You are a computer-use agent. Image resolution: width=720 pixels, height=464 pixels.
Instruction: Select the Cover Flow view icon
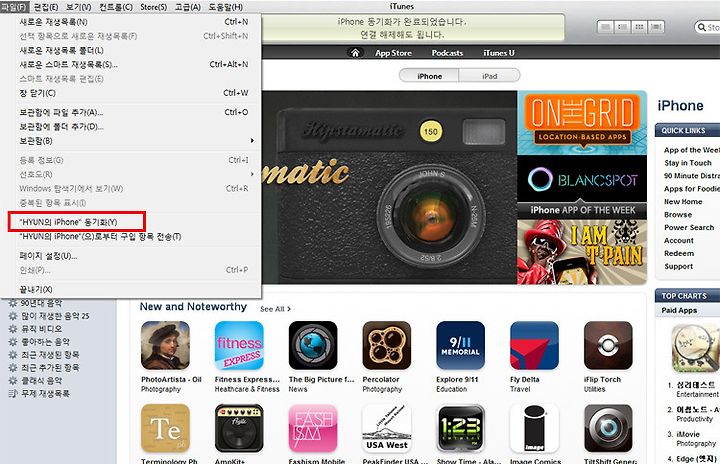(656, 27)
